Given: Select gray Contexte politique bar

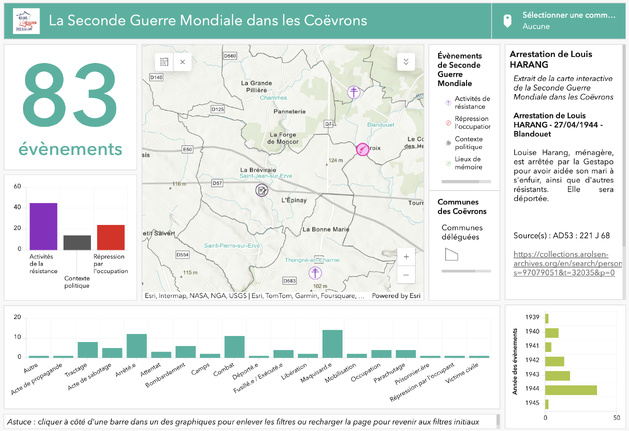Looking at the screenshot, I should click(77, 242).
